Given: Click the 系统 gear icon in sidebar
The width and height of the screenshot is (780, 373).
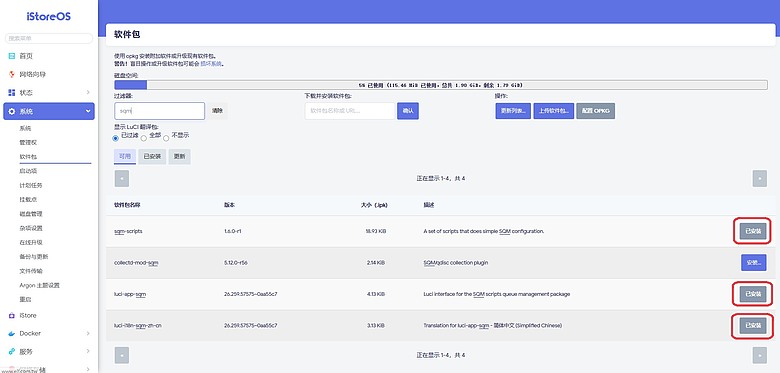Looking at the screenshot, I should coord(12,111).
